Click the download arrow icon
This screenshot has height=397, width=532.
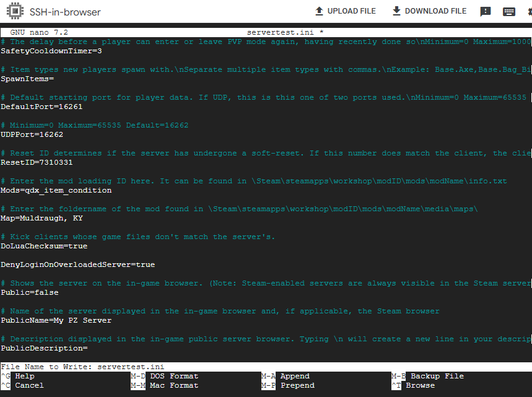[x=396, y=11]
